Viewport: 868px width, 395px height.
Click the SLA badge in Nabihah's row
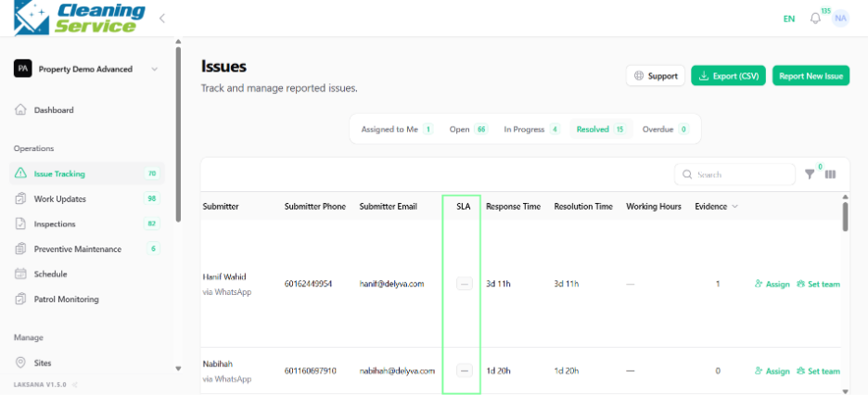(465, 370)
